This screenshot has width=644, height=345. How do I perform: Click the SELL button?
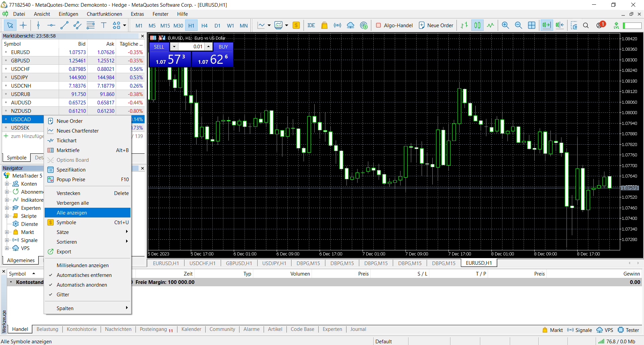[159, 47]
